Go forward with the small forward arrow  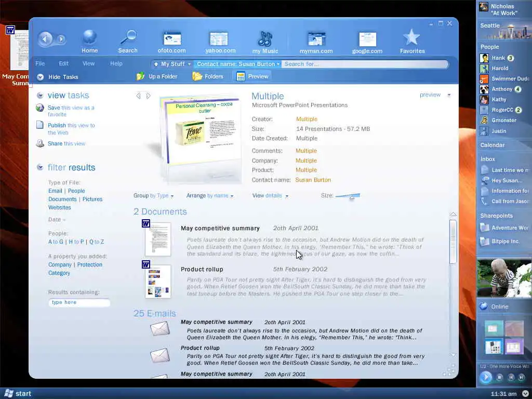tap(61, 39)
